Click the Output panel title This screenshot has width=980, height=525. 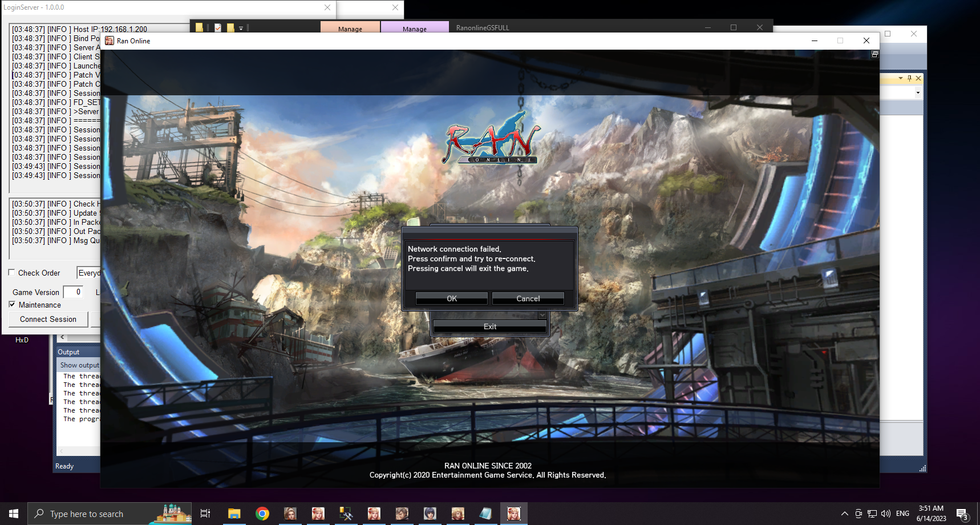pyautogui.click(x=68, y=352)
